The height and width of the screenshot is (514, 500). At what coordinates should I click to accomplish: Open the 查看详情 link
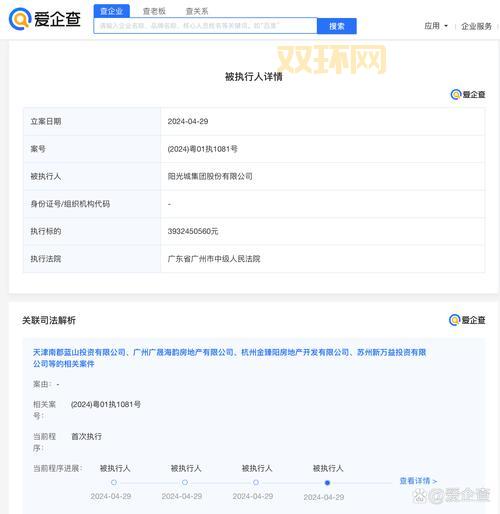418,481
